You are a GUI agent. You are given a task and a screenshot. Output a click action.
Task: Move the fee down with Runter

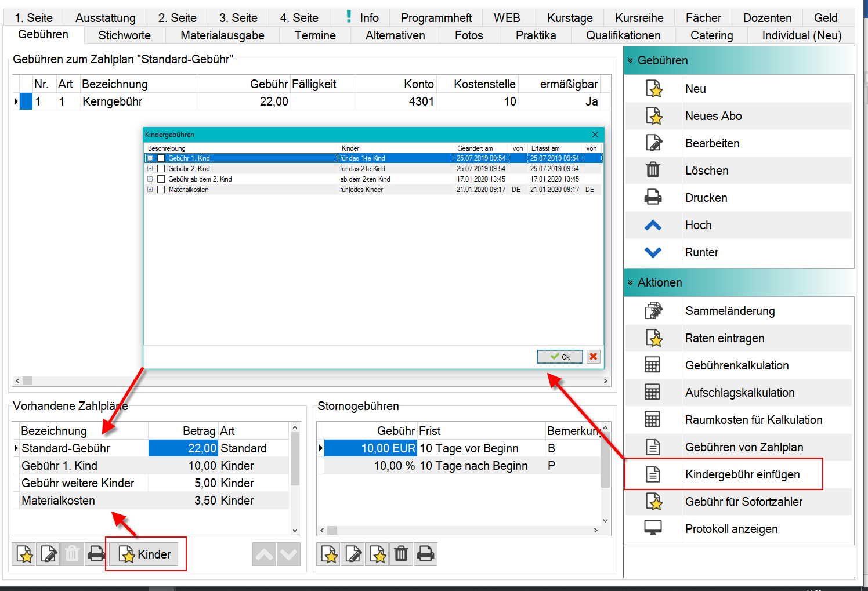(738, 252)
